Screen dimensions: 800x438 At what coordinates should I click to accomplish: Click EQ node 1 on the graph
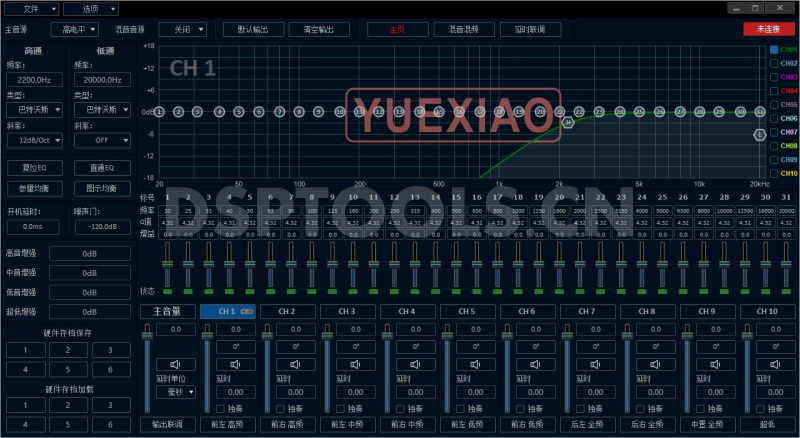(x=160, y=112)
